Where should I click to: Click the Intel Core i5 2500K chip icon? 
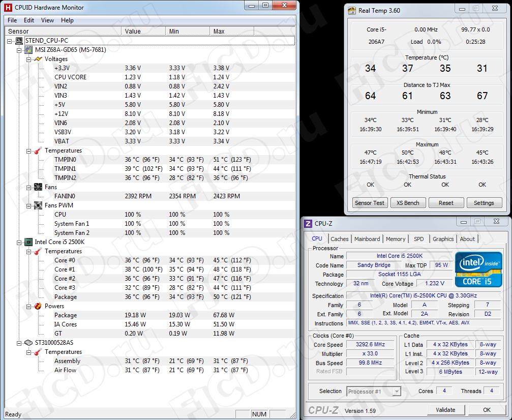[x=29, y=242]
